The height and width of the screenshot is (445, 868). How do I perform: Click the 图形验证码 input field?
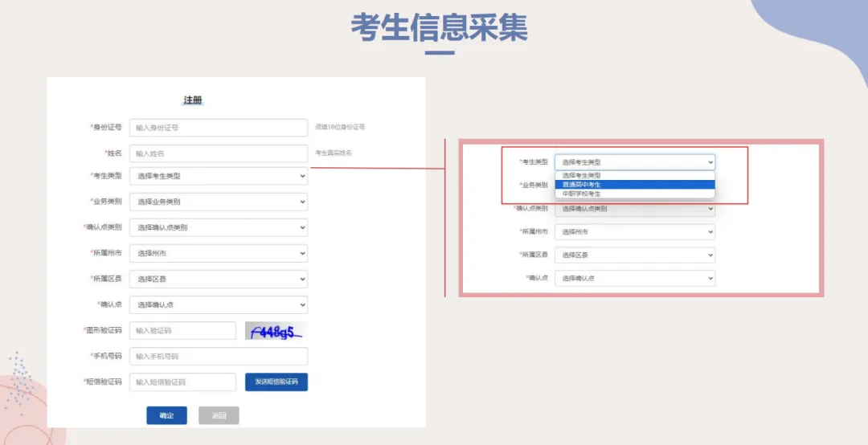tap(182, 330)
